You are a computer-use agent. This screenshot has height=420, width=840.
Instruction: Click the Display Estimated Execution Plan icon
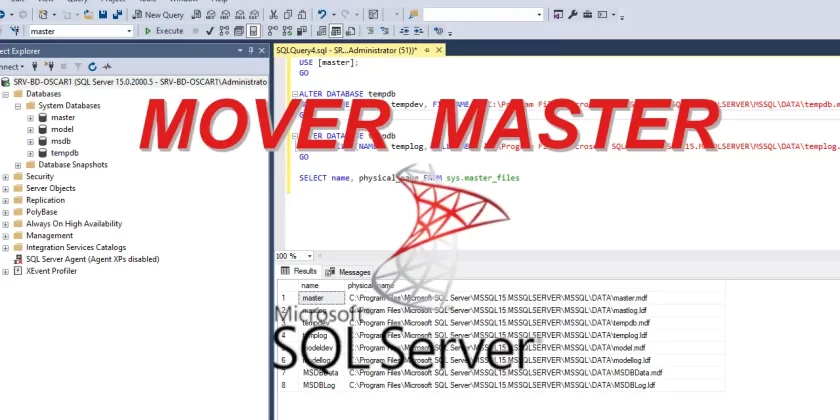pos(224,31)
